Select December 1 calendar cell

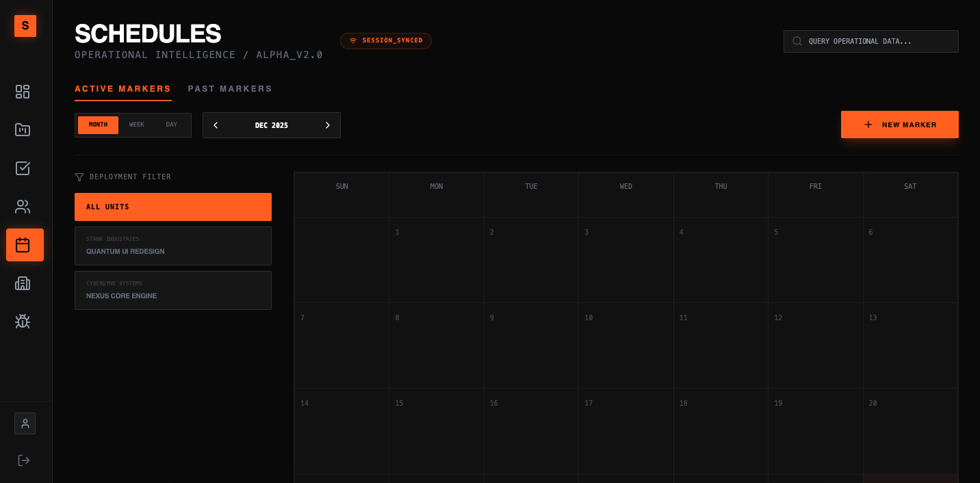(x=437, y=260)
